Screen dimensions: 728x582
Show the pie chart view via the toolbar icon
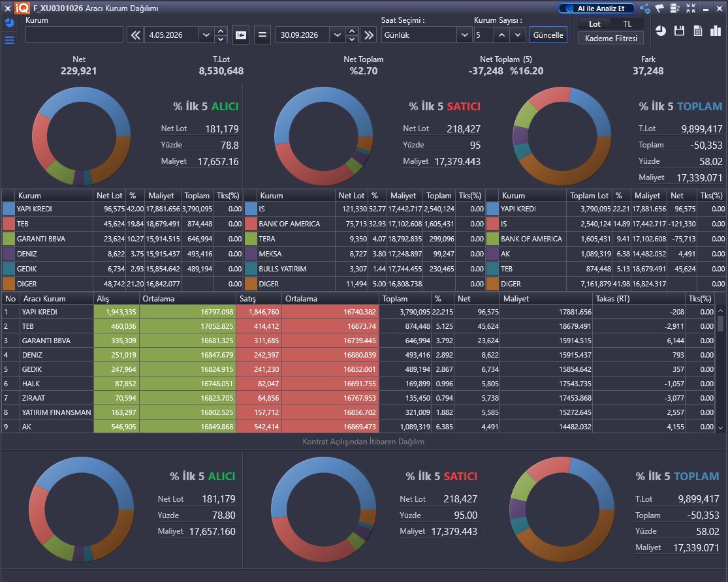coord(661,31)
